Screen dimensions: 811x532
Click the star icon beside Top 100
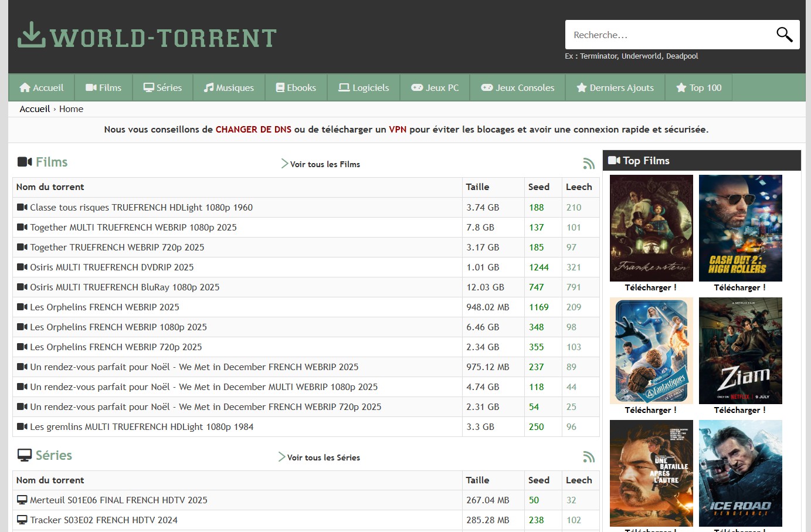(681, 87)
